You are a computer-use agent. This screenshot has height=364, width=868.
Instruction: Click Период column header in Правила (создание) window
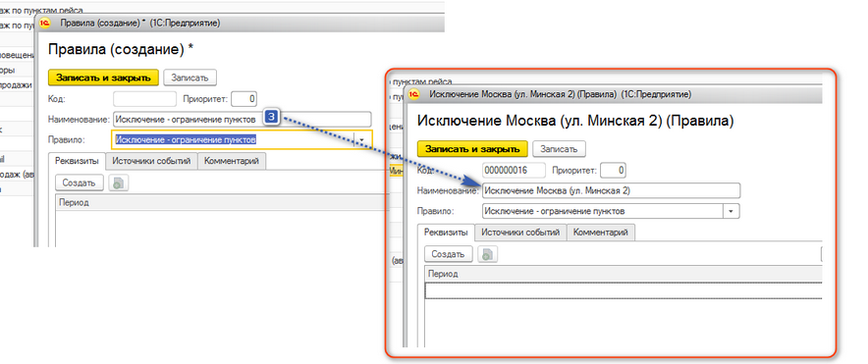pyautogui.click(x=222, y=202)
